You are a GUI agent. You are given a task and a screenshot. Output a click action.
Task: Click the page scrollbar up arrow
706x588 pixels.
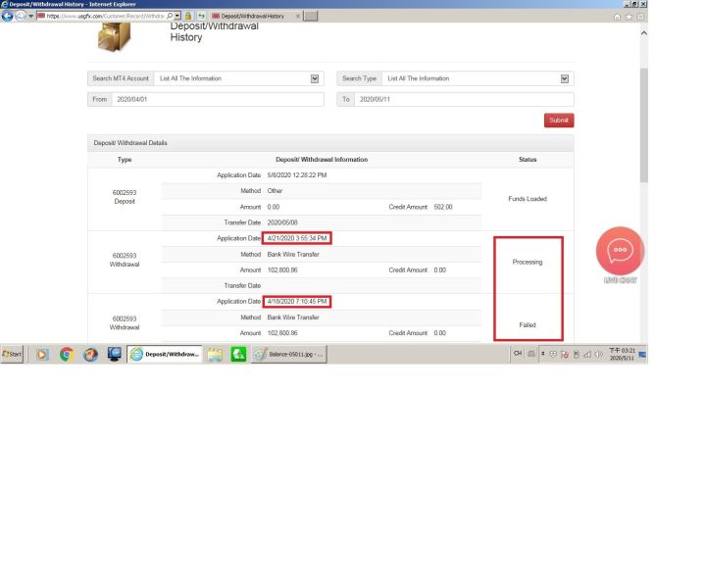(644, 33)
